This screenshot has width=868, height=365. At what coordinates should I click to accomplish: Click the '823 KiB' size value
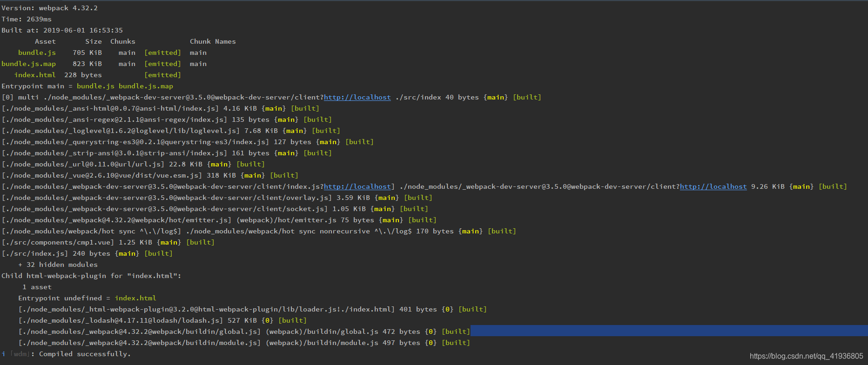click(x=87, y=64)
